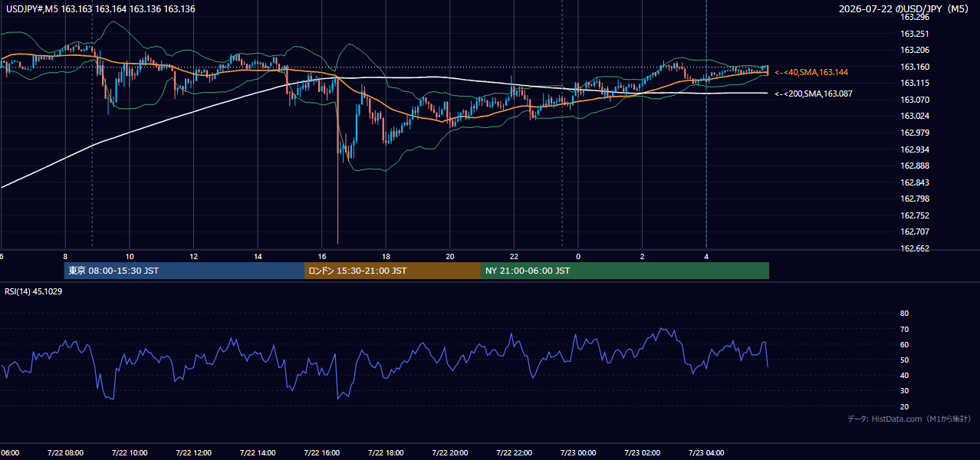Click bottom time label 7/22 08:00
The width and height of the screenshot is (980, 460).
pyautogui.click(x=65, y=453)
